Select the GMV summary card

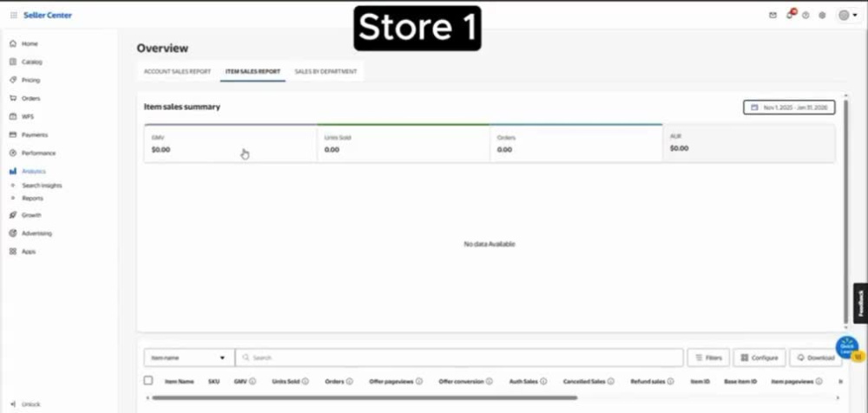point(230,143)
